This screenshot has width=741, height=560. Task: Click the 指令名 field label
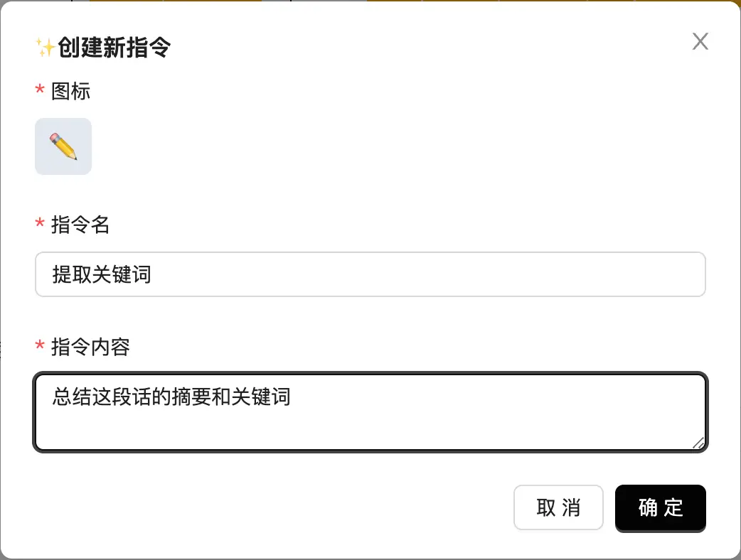(80, 225)
